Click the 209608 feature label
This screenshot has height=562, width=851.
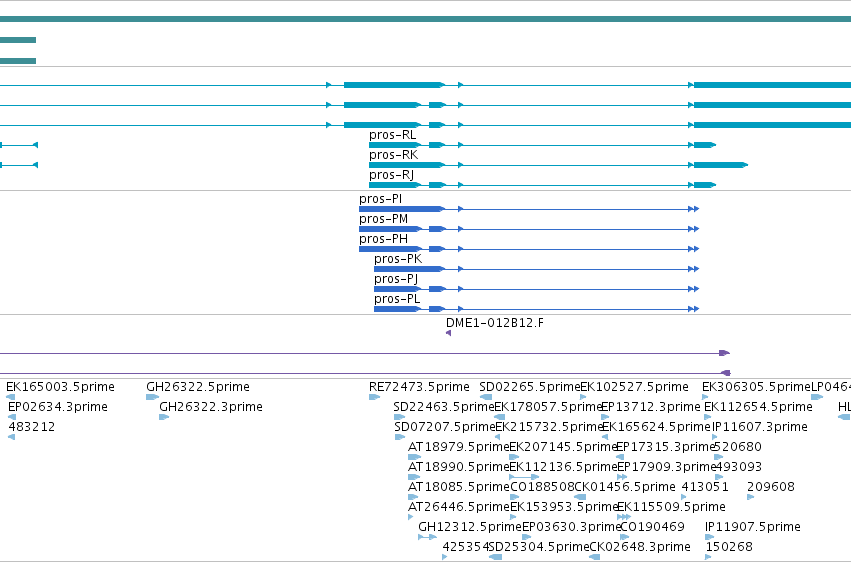(771, 488)
